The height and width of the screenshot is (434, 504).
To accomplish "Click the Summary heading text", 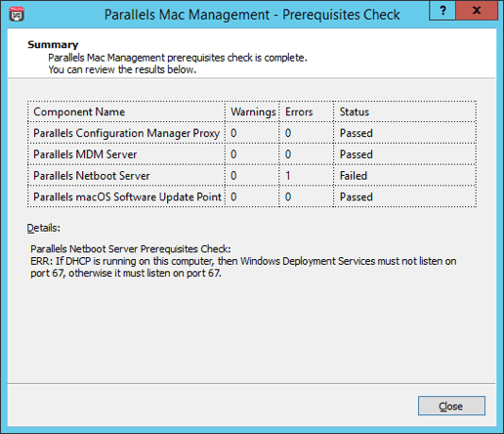I will click(x=53, y=45).
